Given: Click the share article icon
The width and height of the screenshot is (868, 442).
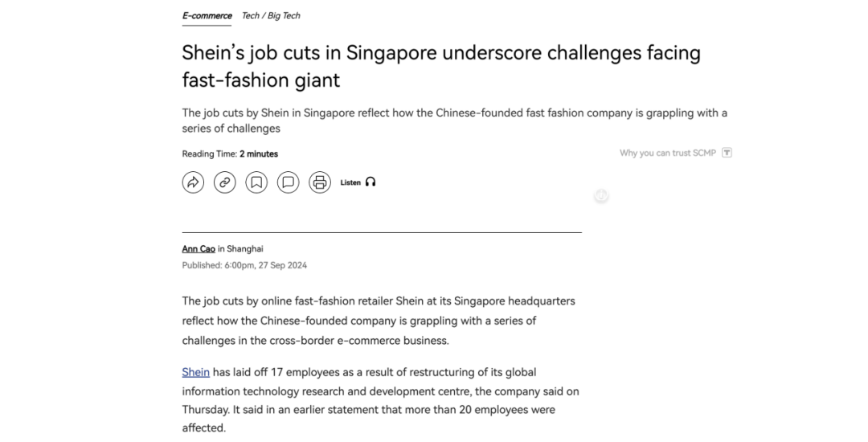Looking at the screenshot, I should coord(193,182).
